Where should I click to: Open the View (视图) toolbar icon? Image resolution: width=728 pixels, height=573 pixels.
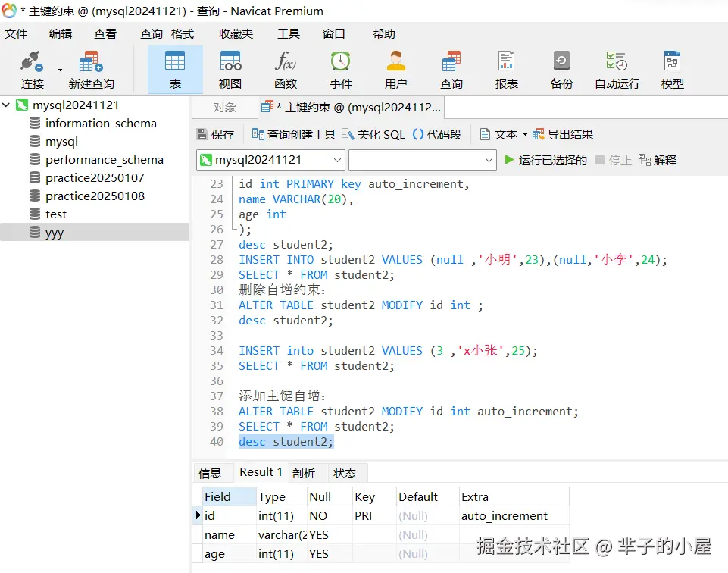230,61
